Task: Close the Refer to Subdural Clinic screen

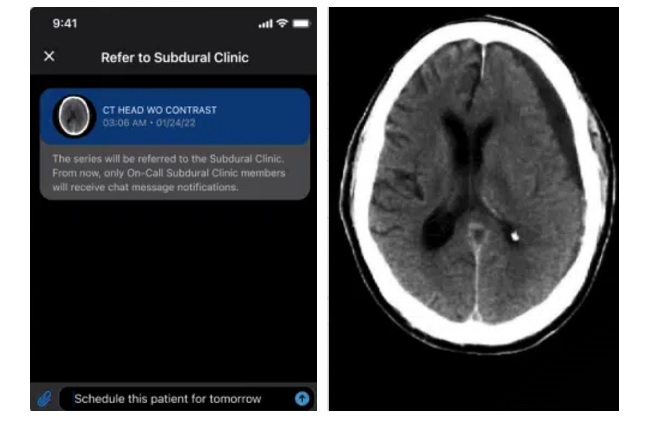Action: (x=49, y=57)
